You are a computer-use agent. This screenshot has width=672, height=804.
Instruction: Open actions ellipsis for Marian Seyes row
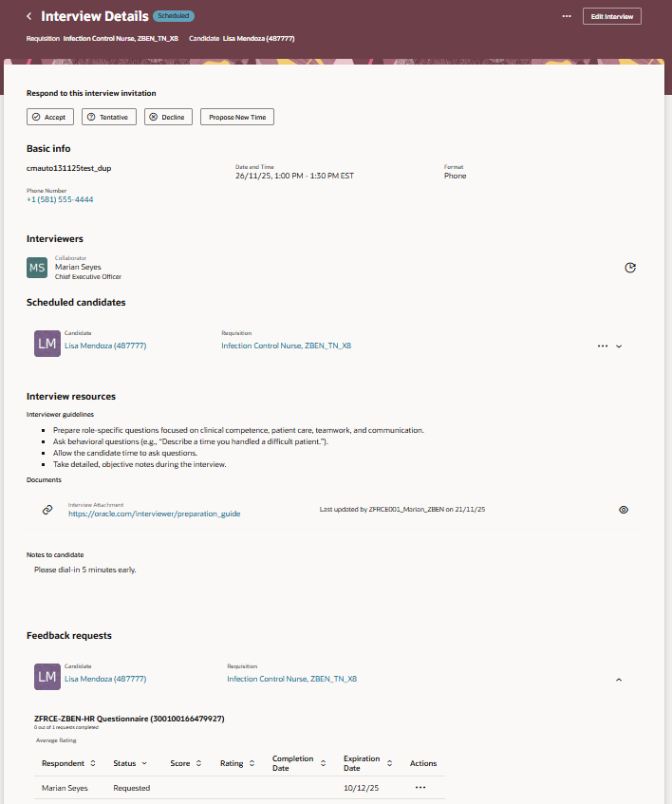[x=420, y=788]
